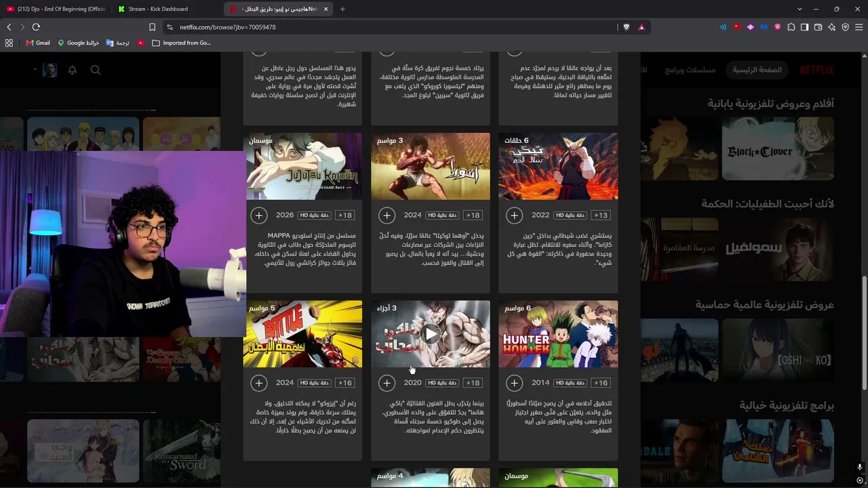Screen dimensions: 868x488
Task: Play the Baki title preview
Action: 431,333
